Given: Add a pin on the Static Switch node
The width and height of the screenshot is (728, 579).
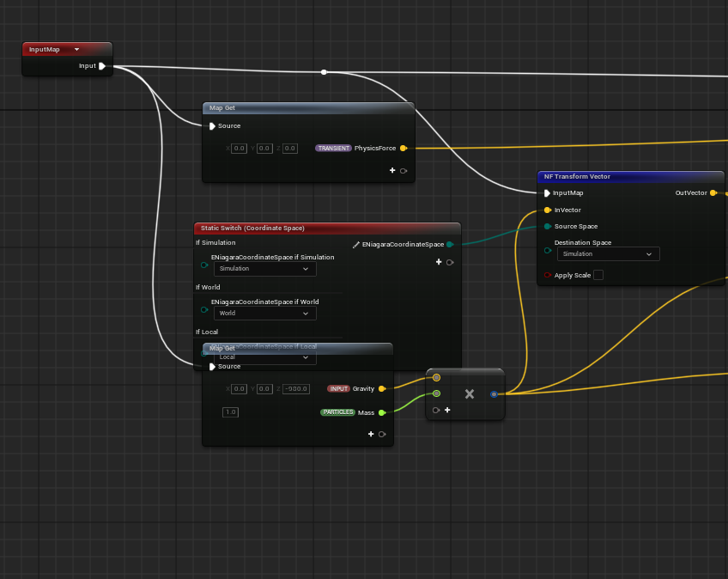Looking at the screenshot, I should [x=439, y=262].
